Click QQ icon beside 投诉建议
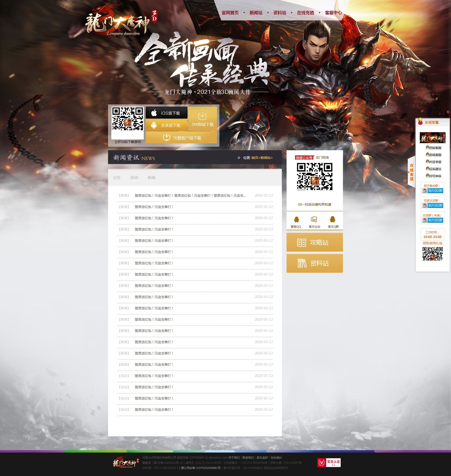The height and width of the screenshot is (476, 451). [x=427, y=169]
